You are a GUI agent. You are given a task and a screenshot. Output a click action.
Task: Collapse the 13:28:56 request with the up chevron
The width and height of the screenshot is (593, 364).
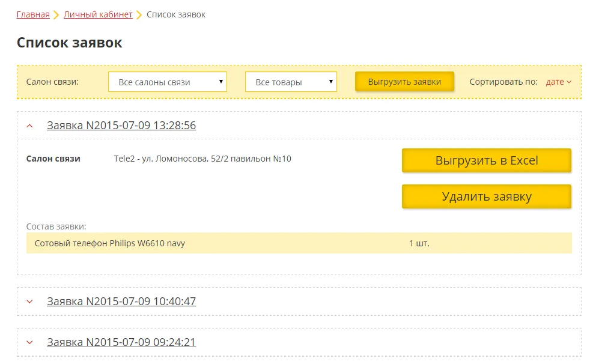[x=30, y=126]
